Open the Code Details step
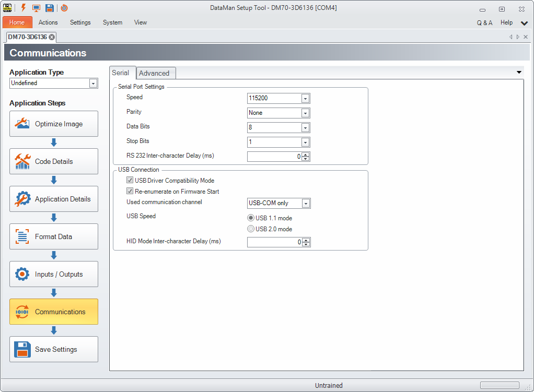The width and height of the screenshot is (534, 392). pos(54,161)
